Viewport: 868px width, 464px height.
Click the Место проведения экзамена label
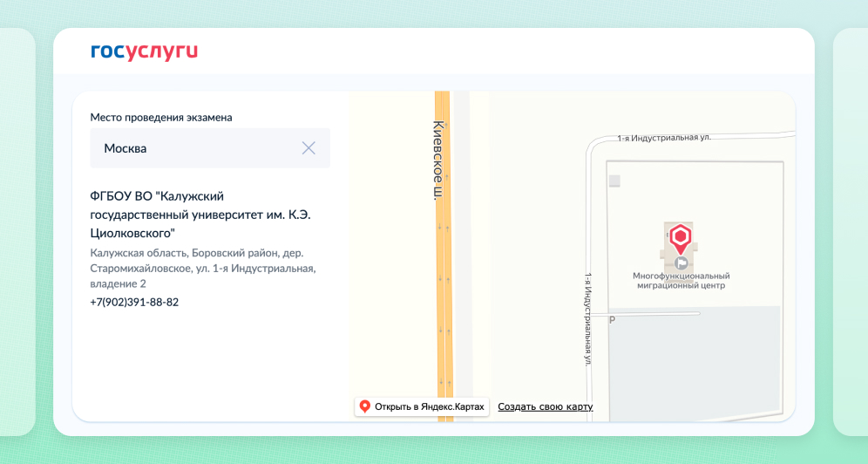point(161,117)
